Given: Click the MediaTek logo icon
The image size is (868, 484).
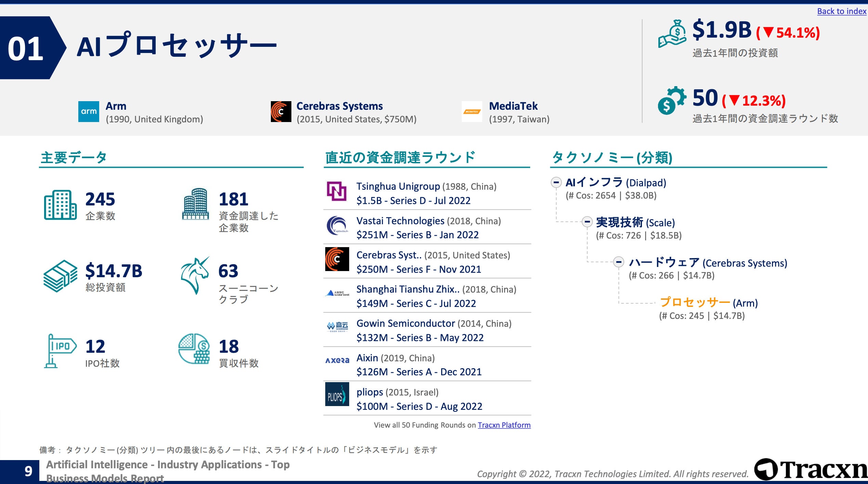Looking at the screenshot, I should pyautogui.click(x=472, y=111).
